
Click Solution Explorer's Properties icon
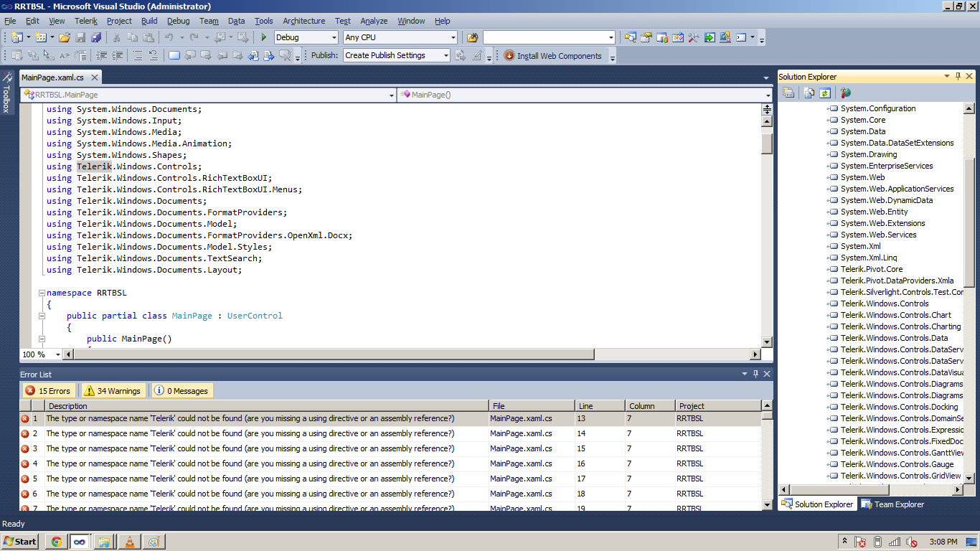(788, 93)
